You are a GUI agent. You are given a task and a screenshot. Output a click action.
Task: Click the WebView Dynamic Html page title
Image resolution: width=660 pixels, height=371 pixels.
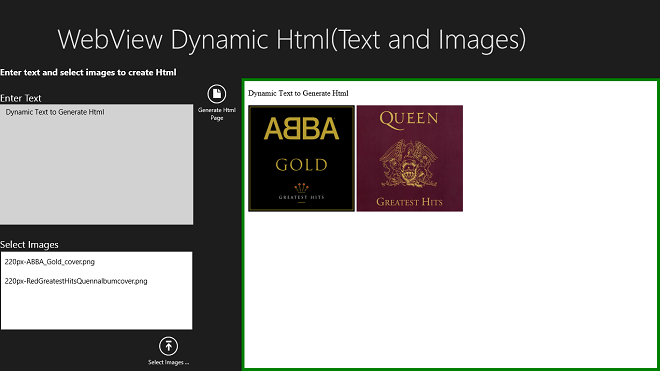click(292, 40)
